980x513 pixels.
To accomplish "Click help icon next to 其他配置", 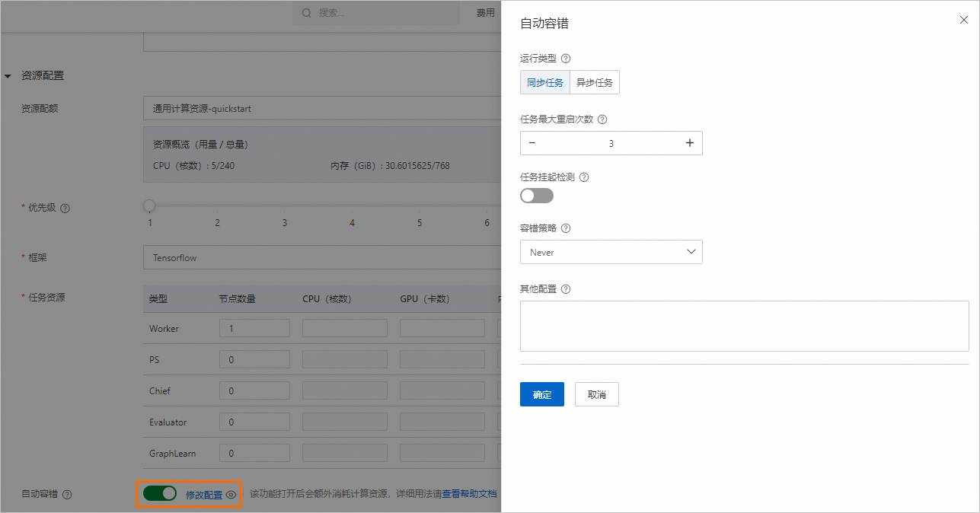I will [566, 289].
